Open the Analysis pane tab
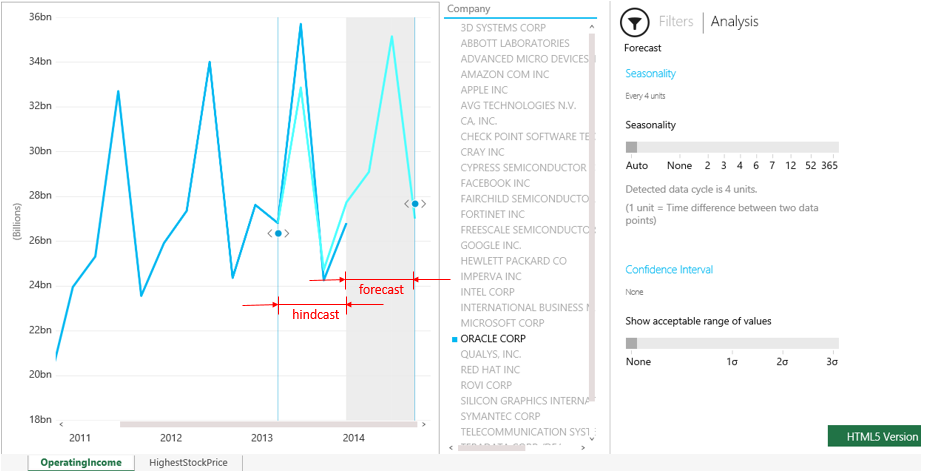Screen dimensions: 926x473 pos(734,21)
